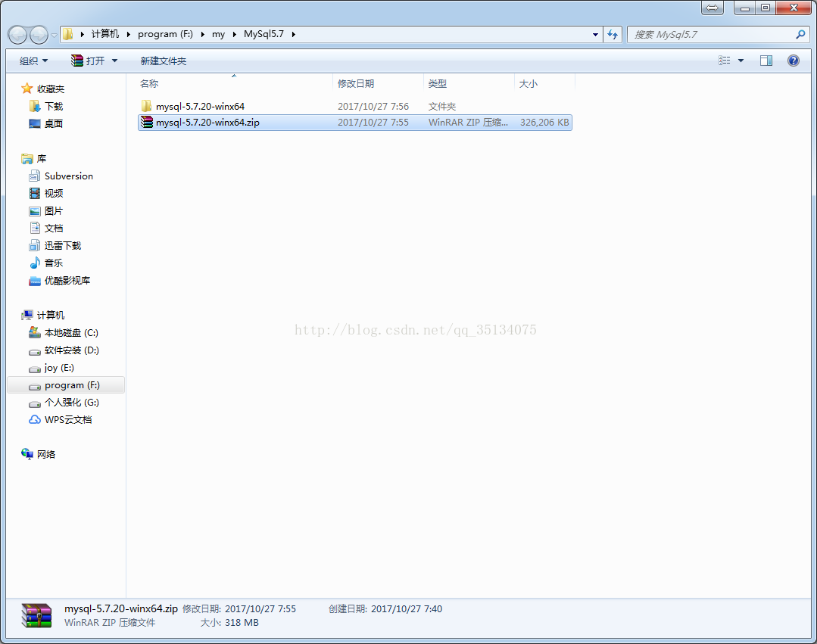Open the view options dropdown arrow
Image resolution: width=817 pixels, height=644 pixels.
coord(741,61)
